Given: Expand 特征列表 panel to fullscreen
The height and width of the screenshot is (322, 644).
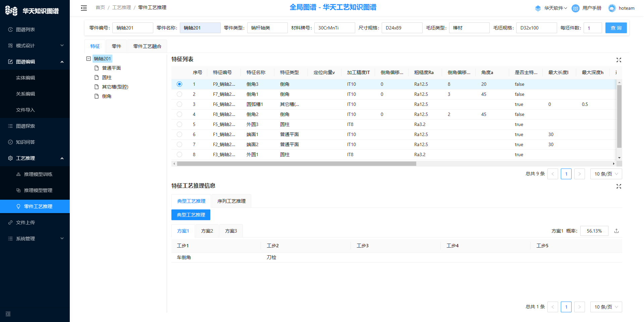Looking at the screenshot, I should pos(619,60).
